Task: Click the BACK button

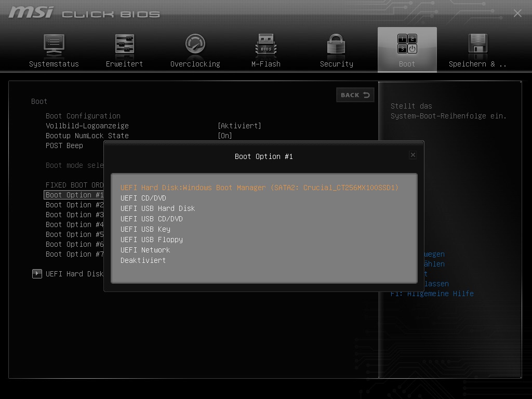Action: (x=355, y=95)
